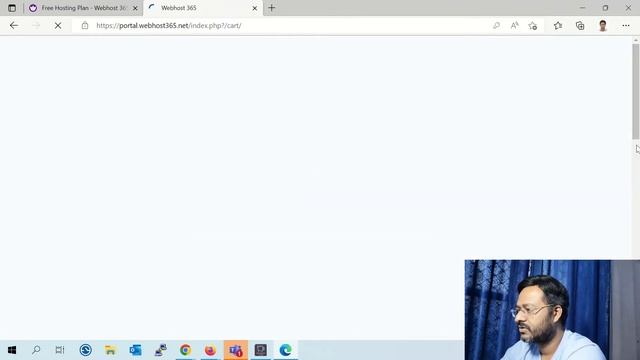Close the Free Hosting Plan tab
Screen dimensions: 640x360
(x=135, y=8)
